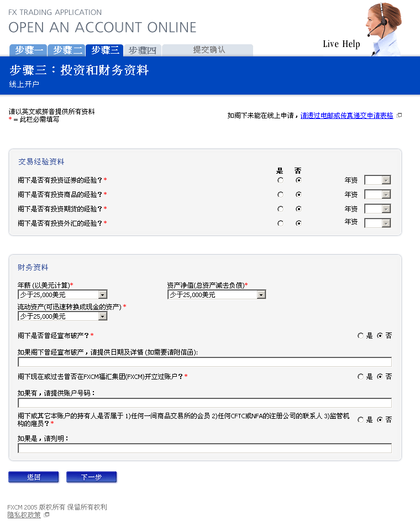Expand the 流动资产 dropdown
The width and height of the screenshot is (420, 525).
(102, 316)
